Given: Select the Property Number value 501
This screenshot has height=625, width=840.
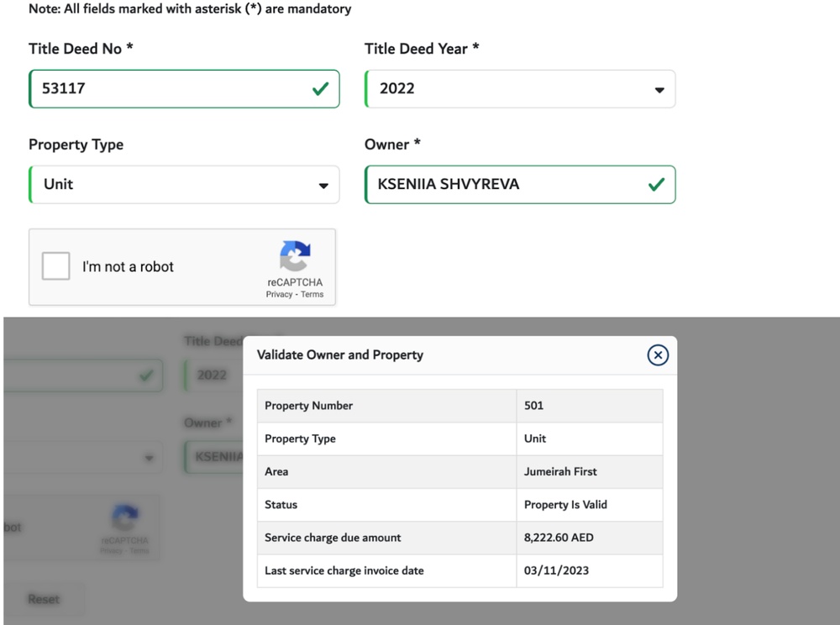Looking at the screenshot, I should tap(534, 406).
